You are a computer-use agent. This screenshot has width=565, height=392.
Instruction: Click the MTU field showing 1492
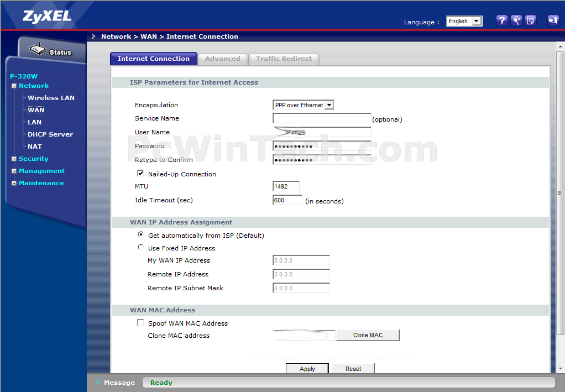coord(286,186)
